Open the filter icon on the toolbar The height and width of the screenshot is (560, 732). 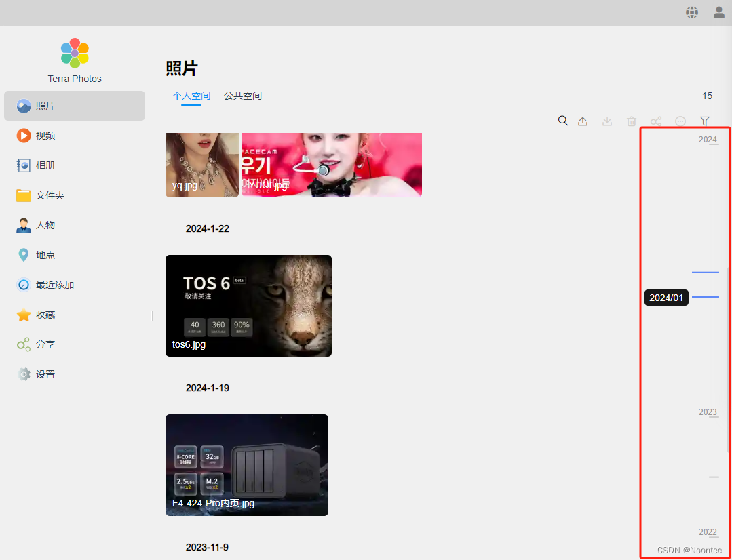(704, 120)
